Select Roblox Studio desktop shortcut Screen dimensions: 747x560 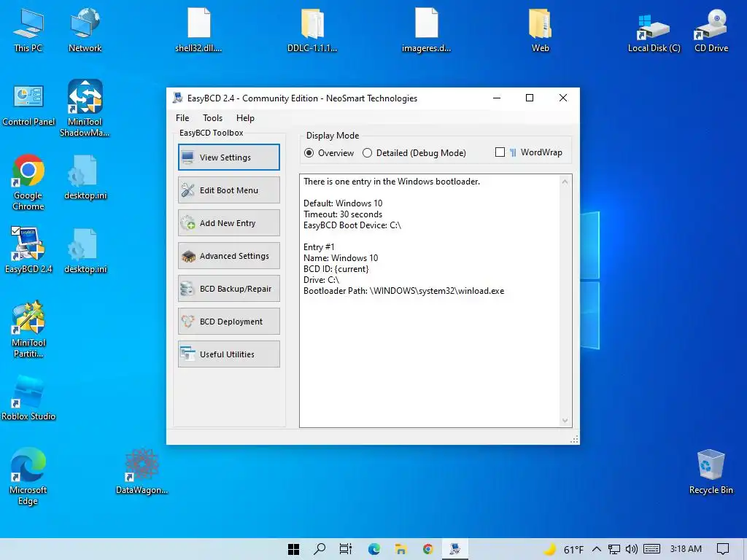coord(28,398)
